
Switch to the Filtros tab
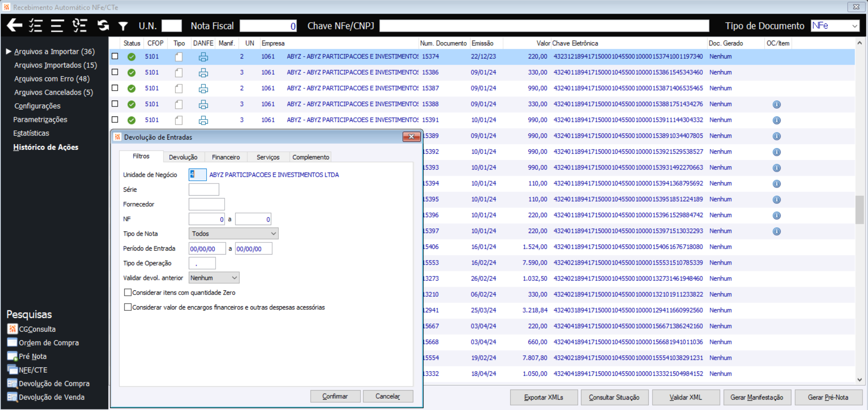tap(141, 156)
